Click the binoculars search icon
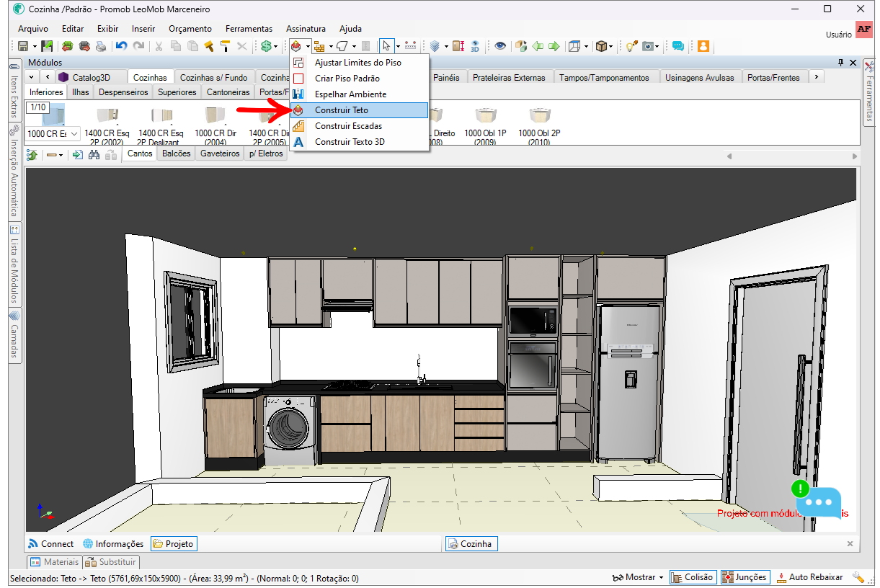This screenshot has width=880, height=588. coord(94,154)
